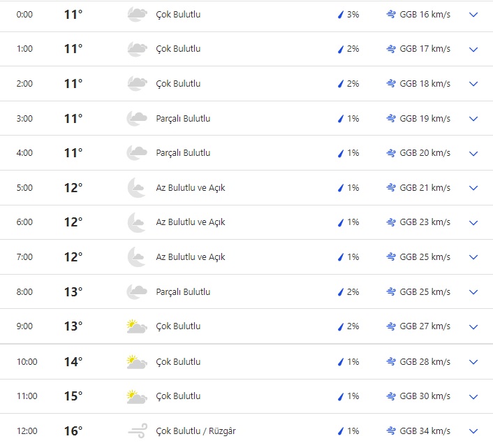Click the 'Parçalı Bulutlu' text at 4:00
The height and width of the screenshot is (448, 493).
(x=183, y=152)
